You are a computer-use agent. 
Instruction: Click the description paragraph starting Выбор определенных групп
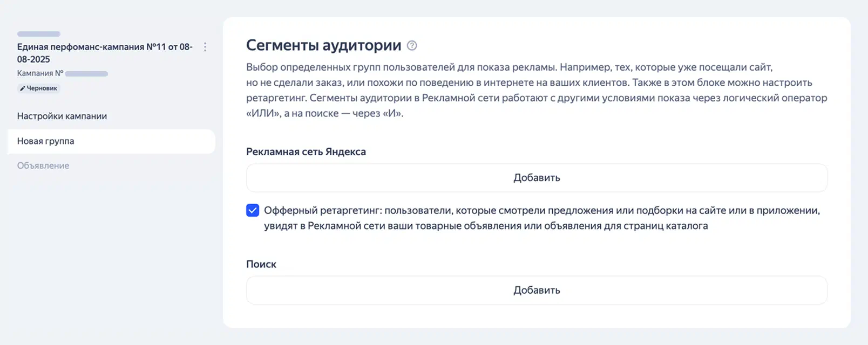pos(537,90)
